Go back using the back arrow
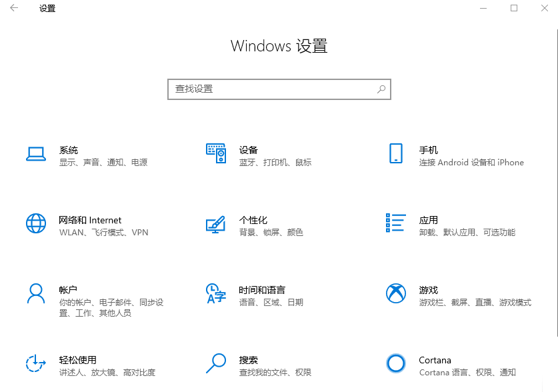Screen dimensions: 558x392 14,8
